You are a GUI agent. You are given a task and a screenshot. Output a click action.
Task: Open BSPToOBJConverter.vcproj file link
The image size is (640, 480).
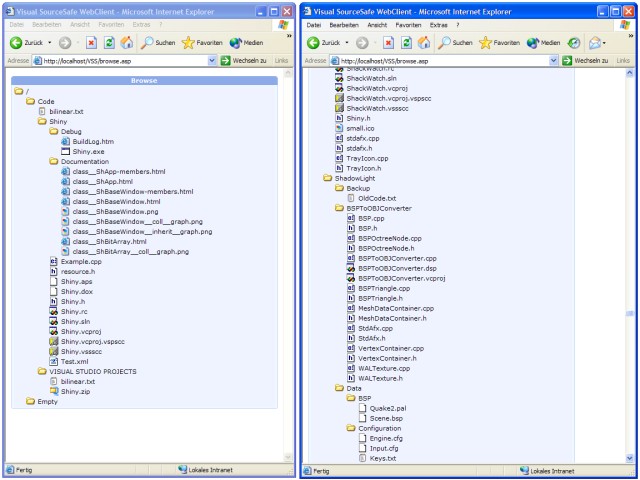402,278
